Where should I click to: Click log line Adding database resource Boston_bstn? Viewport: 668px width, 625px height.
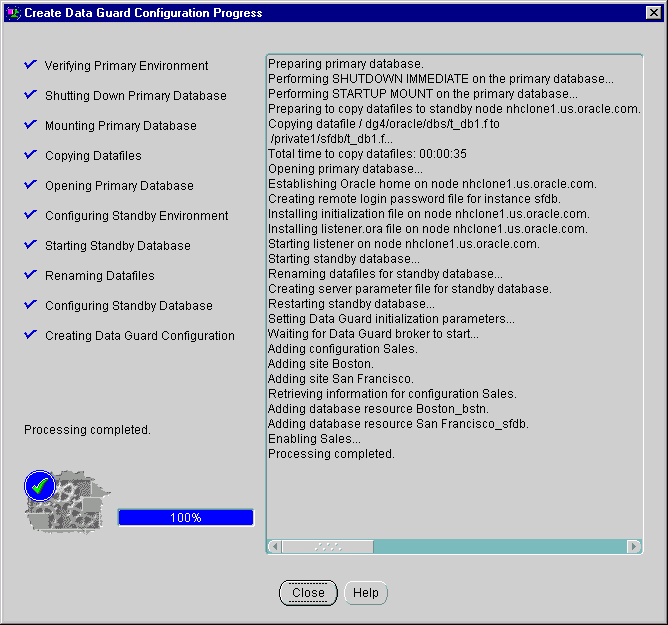(x=378, y=409)
